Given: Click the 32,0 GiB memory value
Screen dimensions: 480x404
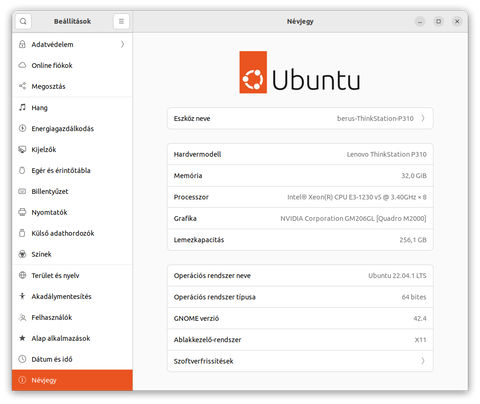Looking at the screenshot, I should tap(414, 176).
